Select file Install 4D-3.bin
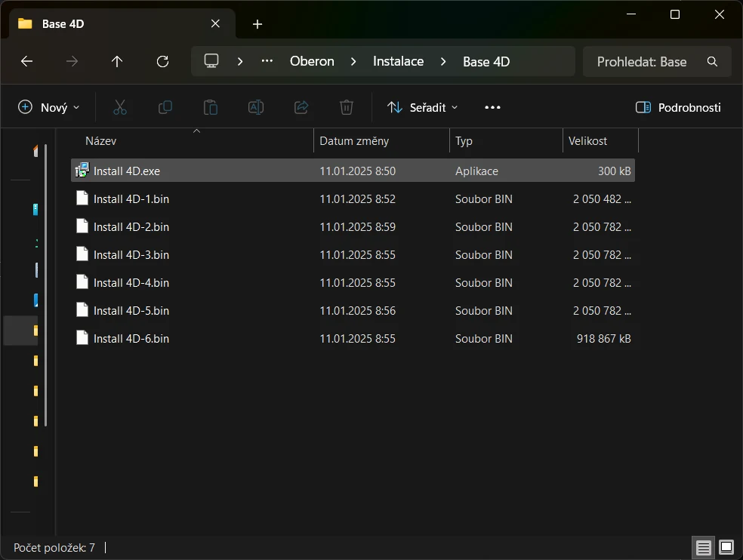Viewport: 743px width, 560px height. click(353, 254)
